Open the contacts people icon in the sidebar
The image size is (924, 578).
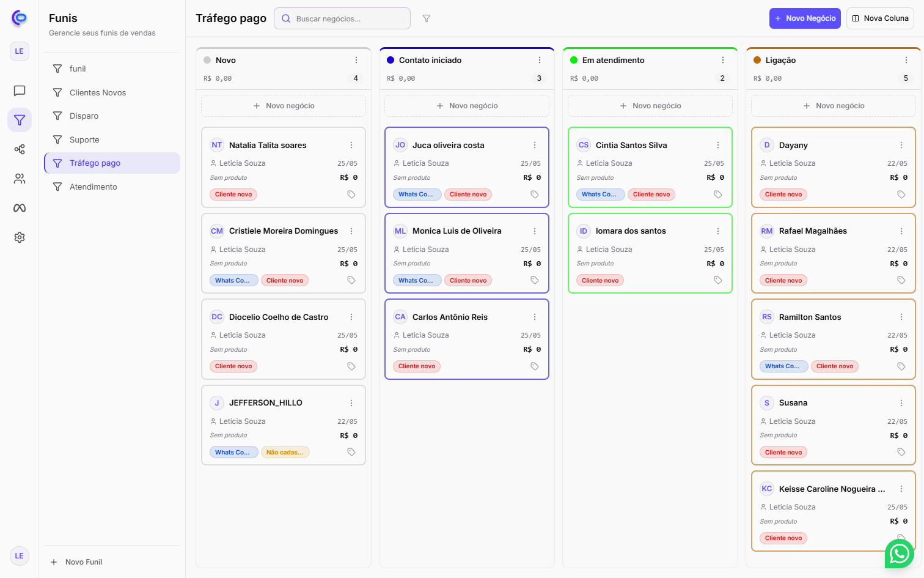(x=20, y=179)
